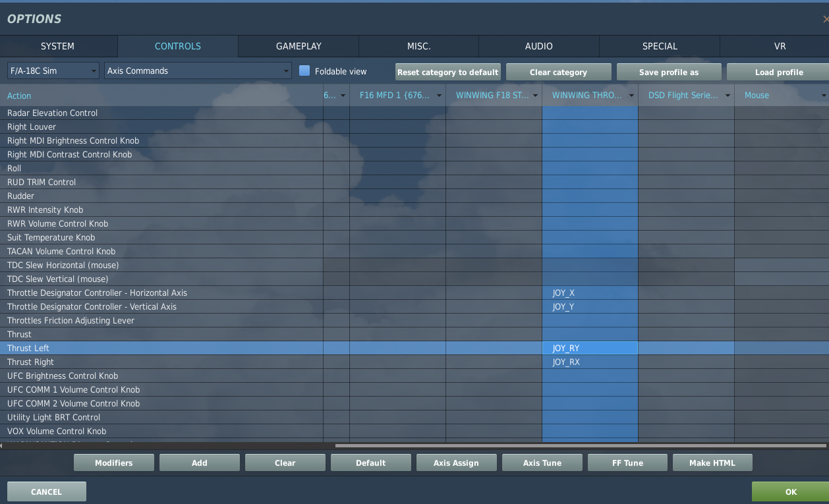Select the Right Louver row
The height and width of the screenshot is (504, 829).
[x=414, y=126]
